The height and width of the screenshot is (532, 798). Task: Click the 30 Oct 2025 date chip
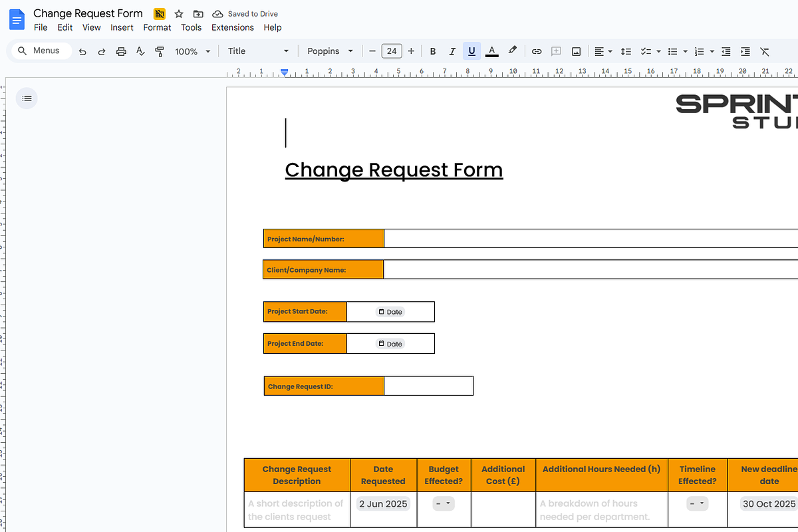point(769,504)
